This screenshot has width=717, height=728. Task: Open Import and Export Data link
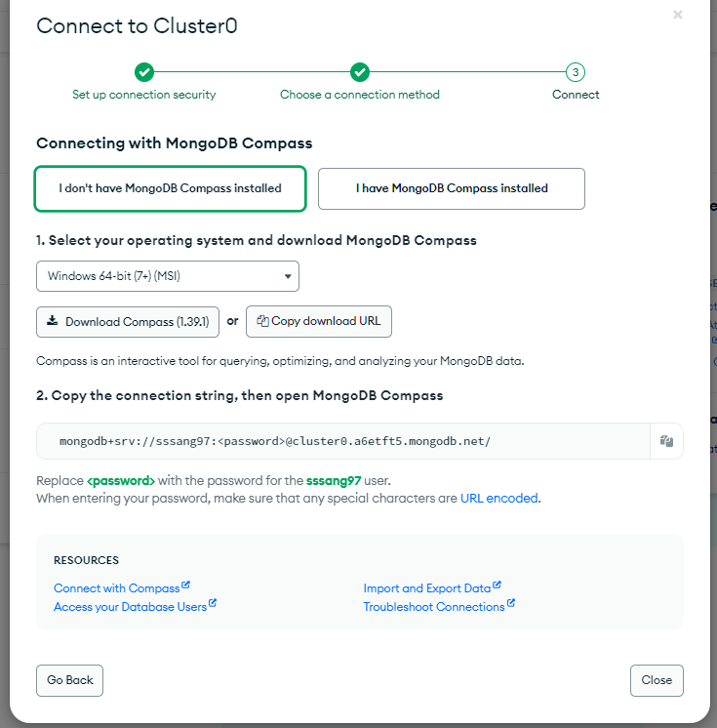[427, 588]
